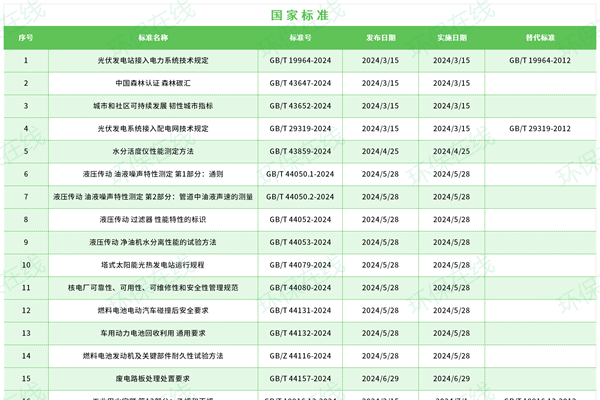
Task: Click replaced standard GB/T 19964-2012
Action: (x=539, y=60)
